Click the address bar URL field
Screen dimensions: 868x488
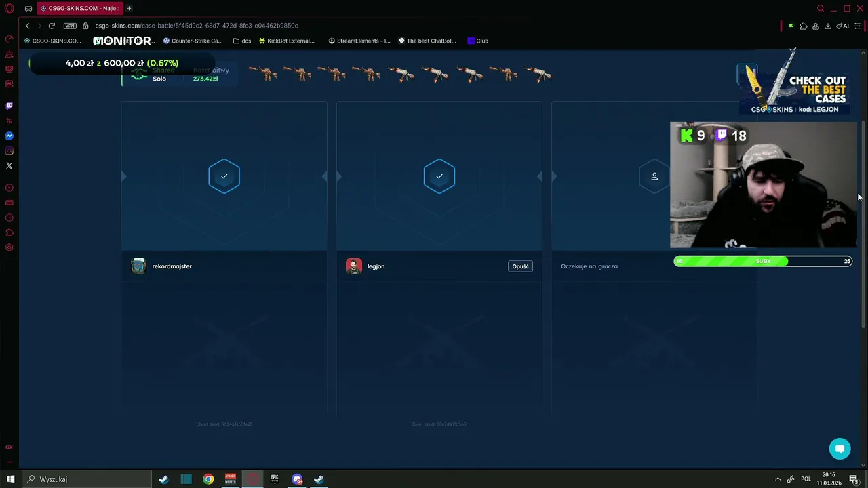[x=197, y=26]
